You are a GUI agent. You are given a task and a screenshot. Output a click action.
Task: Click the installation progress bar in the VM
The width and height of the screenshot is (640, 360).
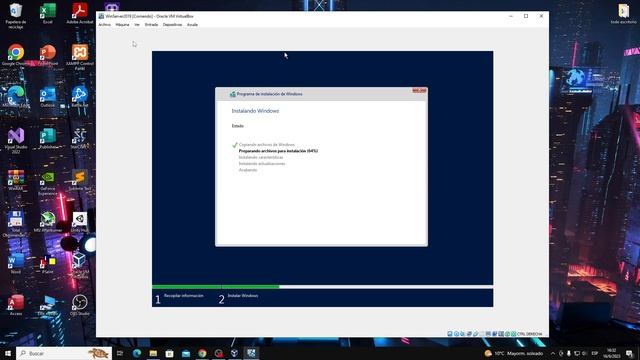click(322, 287)
